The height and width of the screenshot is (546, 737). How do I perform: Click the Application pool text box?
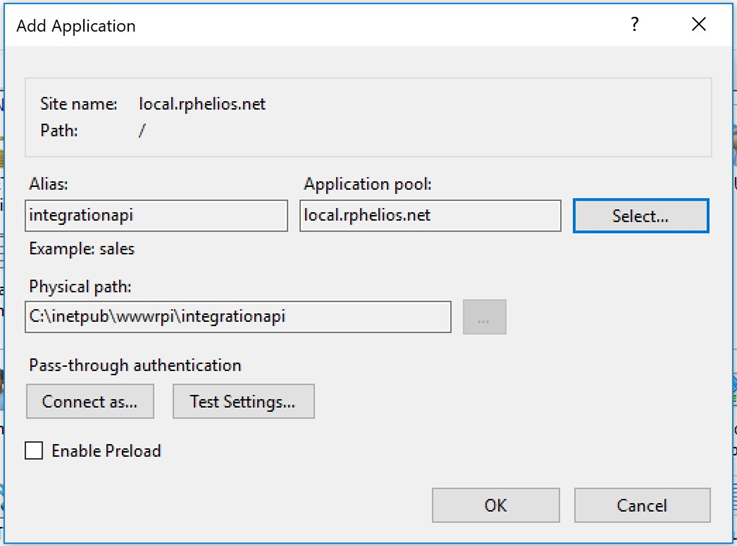point(430,215)
